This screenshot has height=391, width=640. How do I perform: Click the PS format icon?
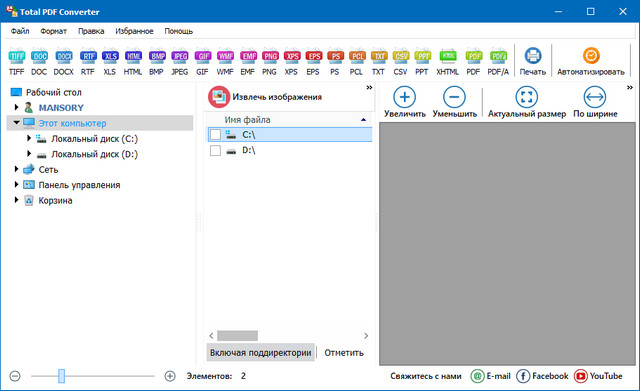click(x=335, y=56)
